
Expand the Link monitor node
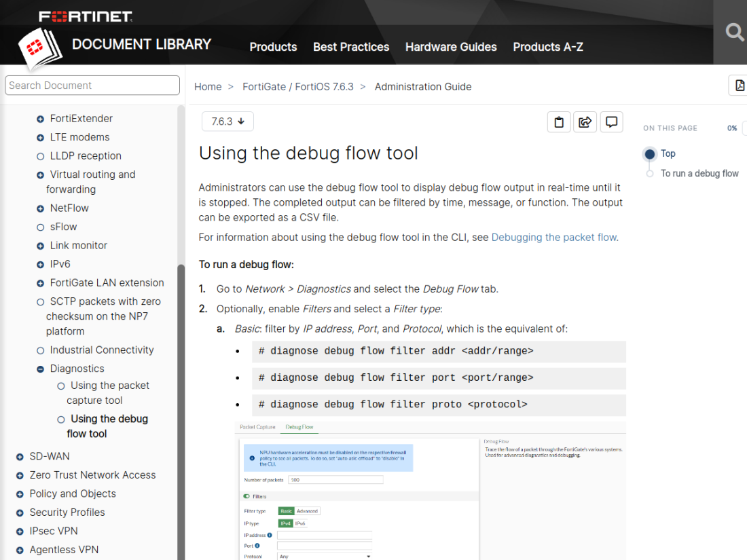[x=41, y=246]
